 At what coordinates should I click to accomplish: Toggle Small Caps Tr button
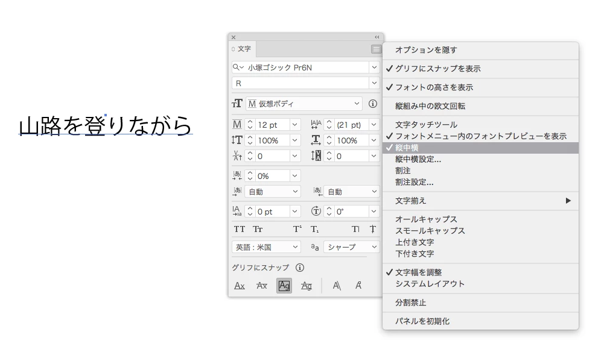click(x=258, y=230)
